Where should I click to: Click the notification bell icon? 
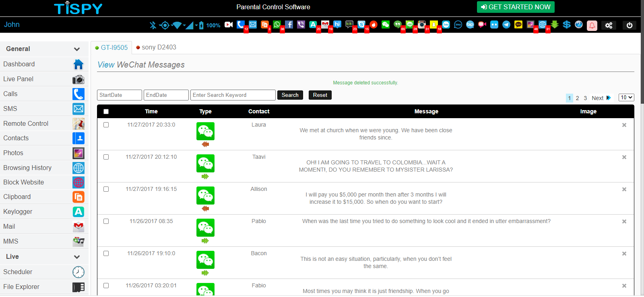click(x=592, y=26)
